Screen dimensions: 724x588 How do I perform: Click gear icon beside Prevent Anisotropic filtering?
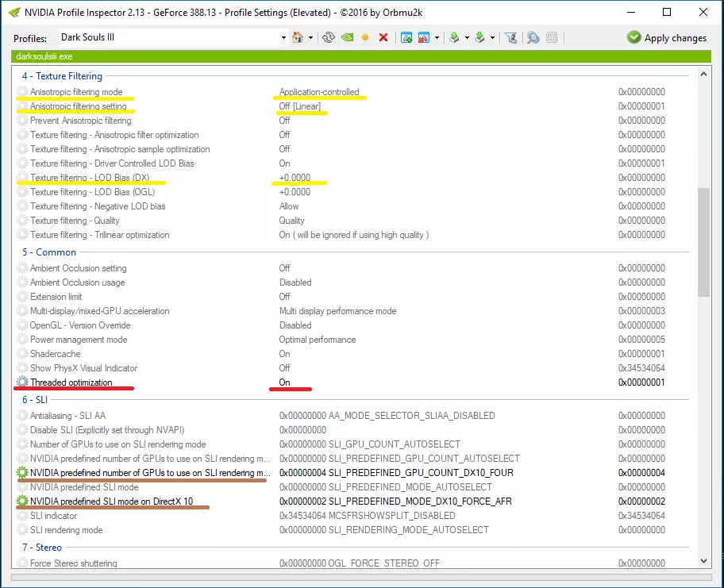[x=22, y=120]
